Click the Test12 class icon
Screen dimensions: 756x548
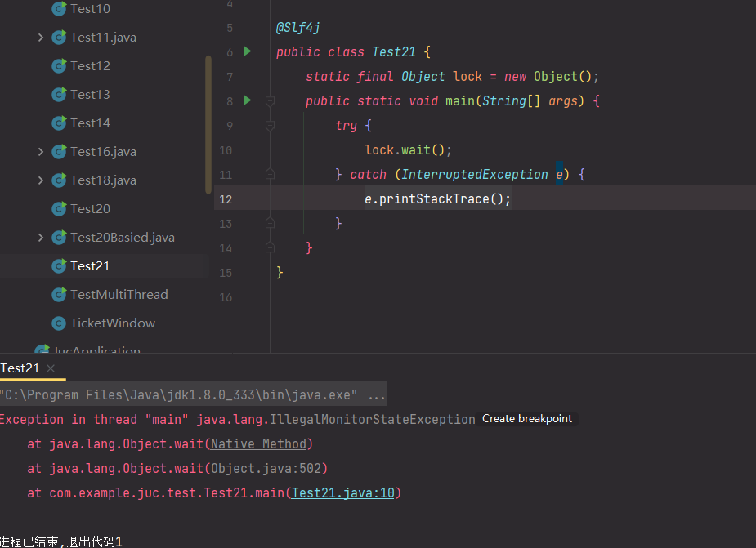tap(59, 66)
